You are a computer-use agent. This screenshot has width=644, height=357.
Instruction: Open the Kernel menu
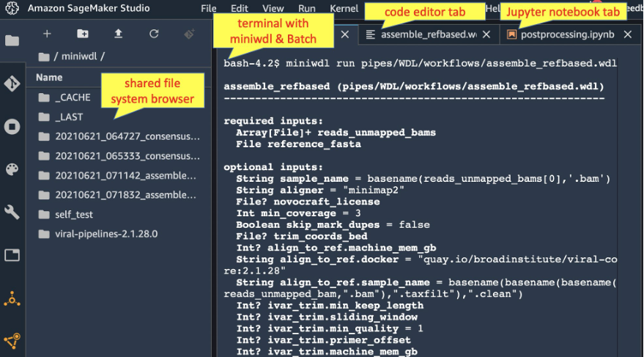344,8
